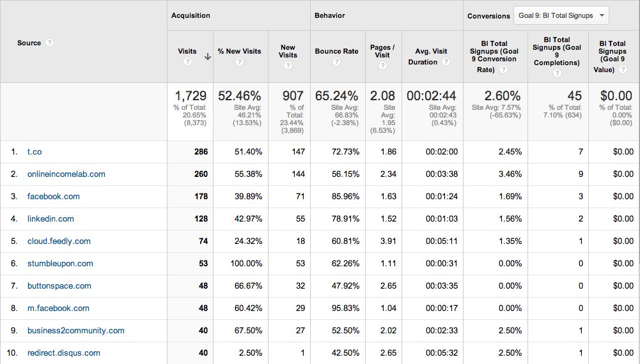Click conversion rate 3.46% for onlineincomelab.com
Image resolution: width=640 pixels, height=364 pixels.
pyautogui.click(x=510, y=174)
